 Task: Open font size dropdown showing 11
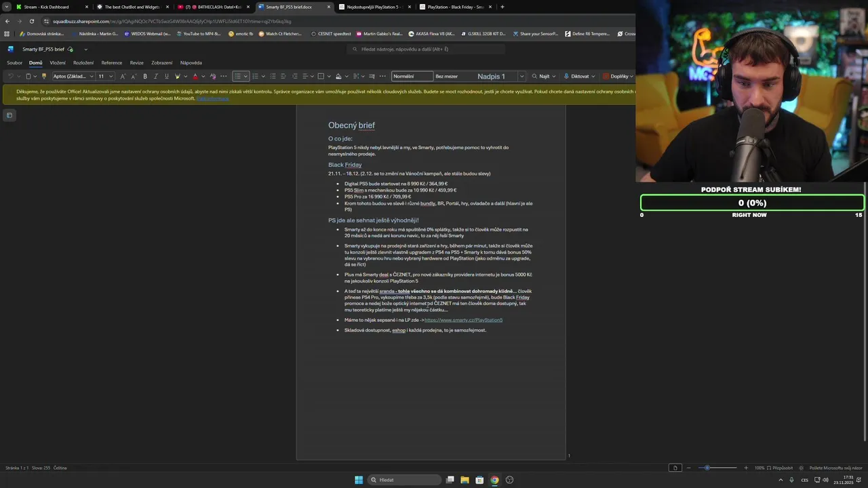point(105,76)
